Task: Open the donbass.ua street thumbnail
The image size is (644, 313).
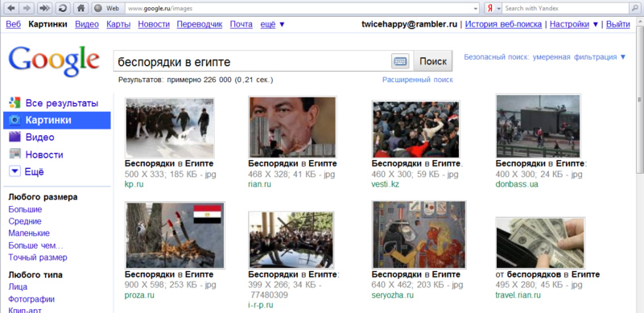Action: (x=538, y=126)
